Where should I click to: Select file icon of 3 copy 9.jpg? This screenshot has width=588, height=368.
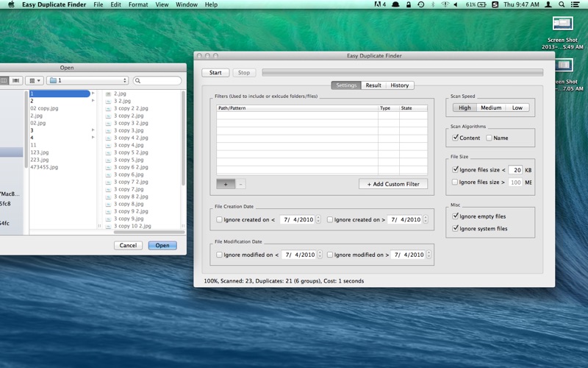(x=108, y=219)
